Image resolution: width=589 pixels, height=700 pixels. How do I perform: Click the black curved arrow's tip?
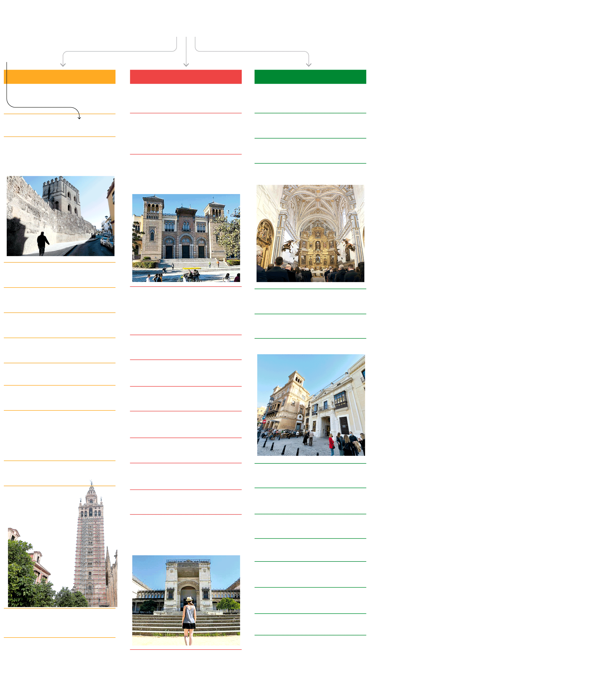point(79,118)
